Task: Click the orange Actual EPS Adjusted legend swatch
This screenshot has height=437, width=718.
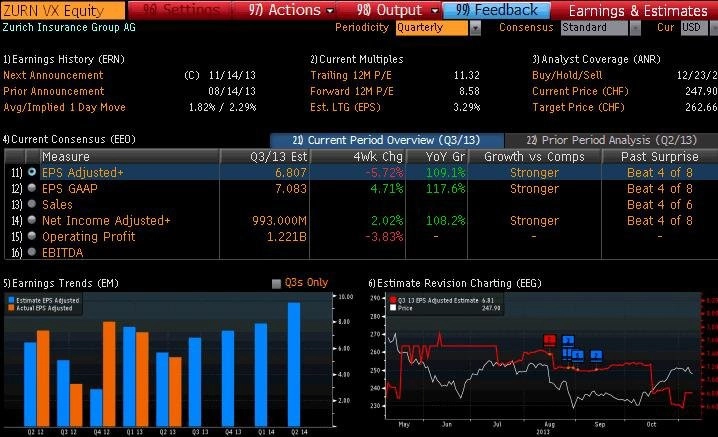Action: coord(11,308)
